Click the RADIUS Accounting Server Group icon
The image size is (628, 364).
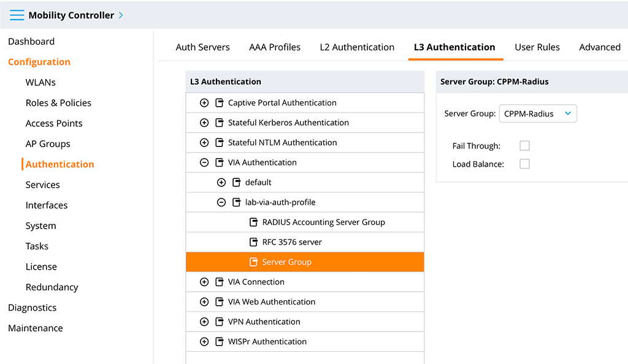pyautogui.click(x=254, y=222)
